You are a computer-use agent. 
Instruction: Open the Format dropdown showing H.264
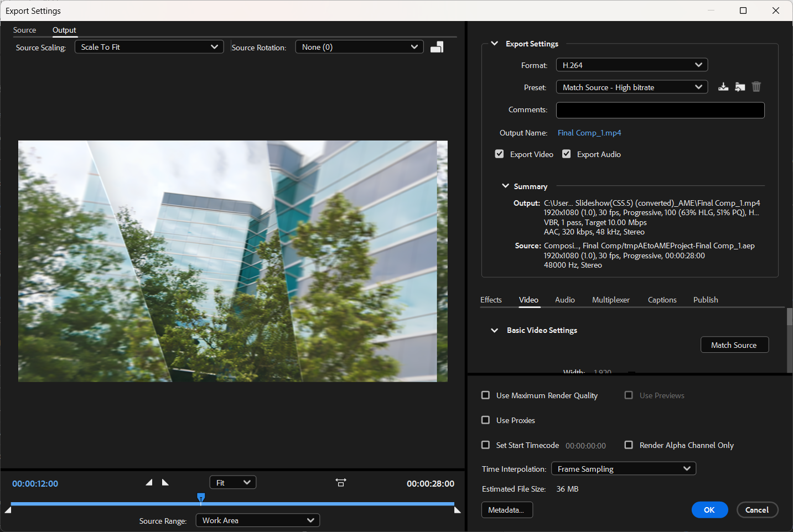pyautogui.click(x=631, y=65)
